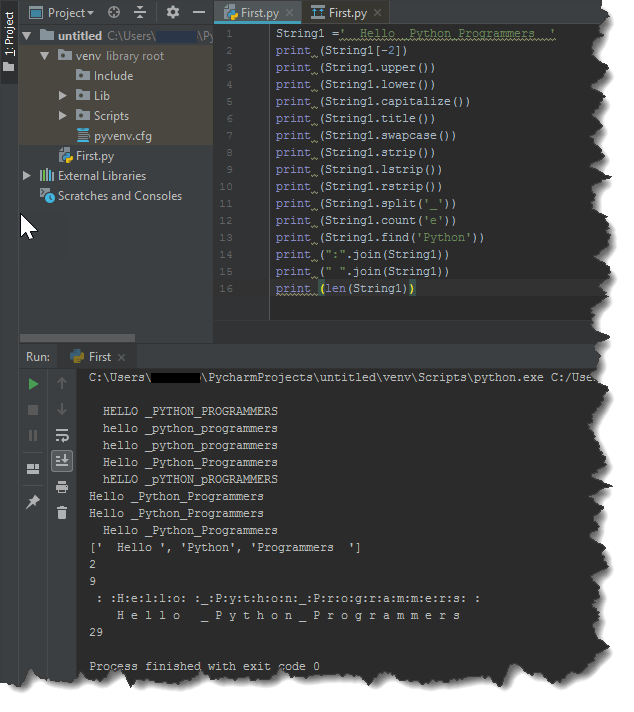
Task: Toggle Scroll to End in Run console
Action: click(x=62, y=460)
